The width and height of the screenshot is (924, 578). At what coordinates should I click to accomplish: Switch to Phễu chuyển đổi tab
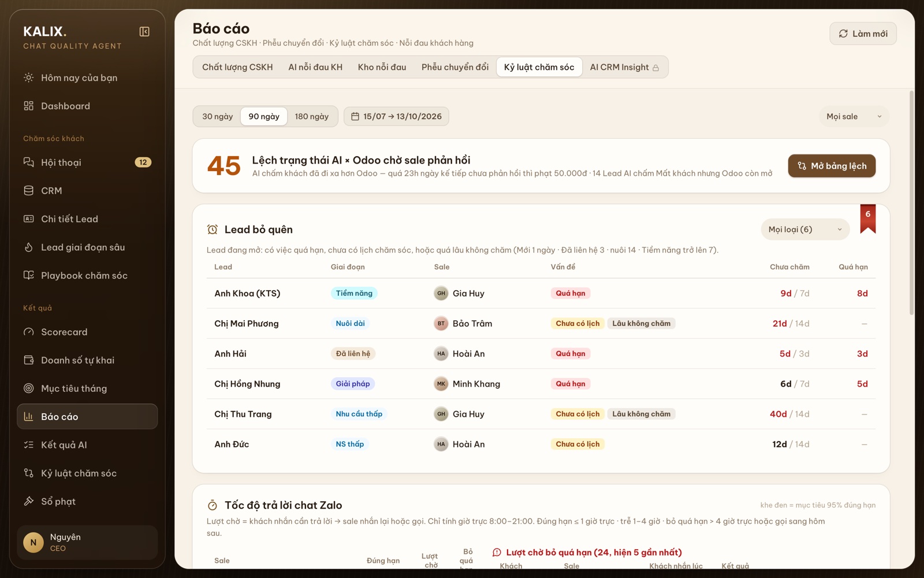(x=455, y=67)
